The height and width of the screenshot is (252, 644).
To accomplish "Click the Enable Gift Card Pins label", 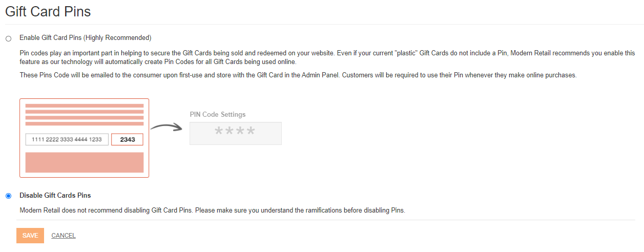I will pyautogui.click(x=85, y=38).
